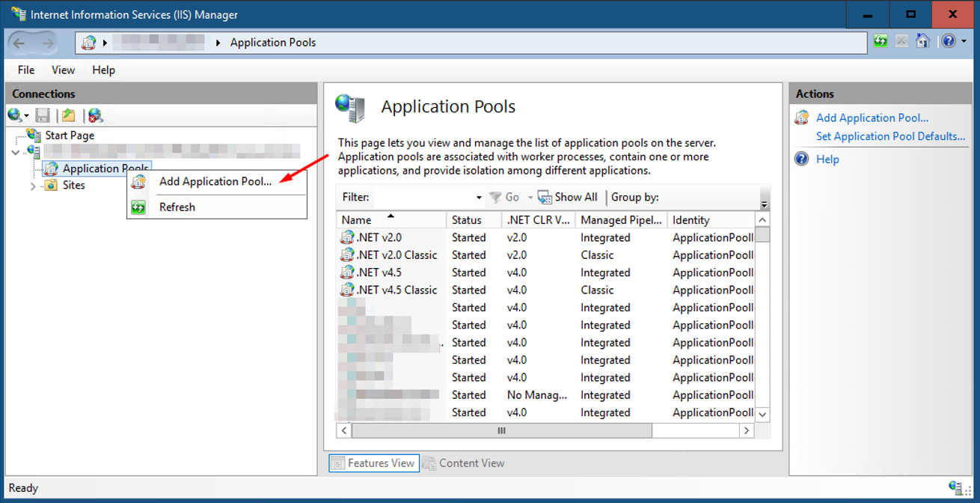Click the up folder icon in Connections

point(68,115)
